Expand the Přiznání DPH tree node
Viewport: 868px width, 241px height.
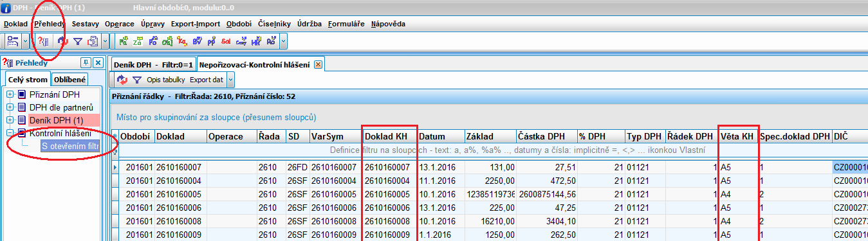point(10,94)
